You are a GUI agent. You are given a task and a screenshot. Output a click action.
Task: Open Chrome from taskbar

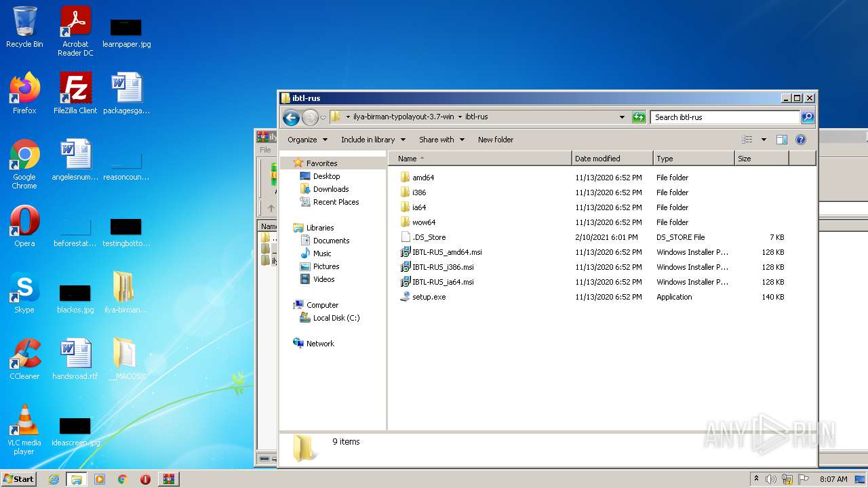click(123, 479)
